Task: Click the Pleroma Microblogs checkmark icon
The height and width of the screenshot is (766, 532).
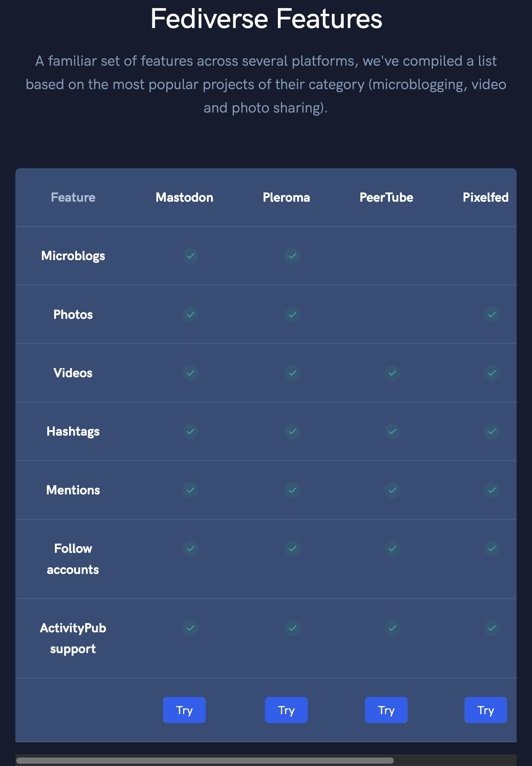Action: tap(292, 256)
